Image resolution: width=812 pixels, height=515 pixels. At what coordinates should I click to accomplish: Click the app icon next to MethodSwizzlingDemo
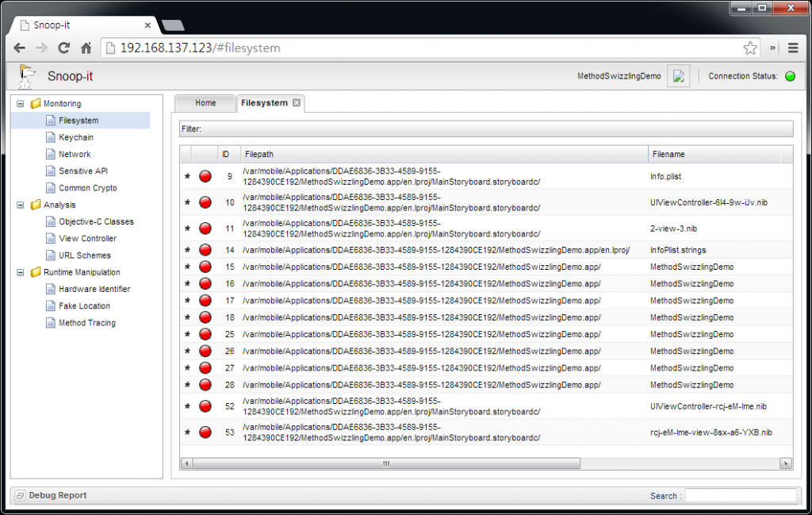(x=678, y=76)
